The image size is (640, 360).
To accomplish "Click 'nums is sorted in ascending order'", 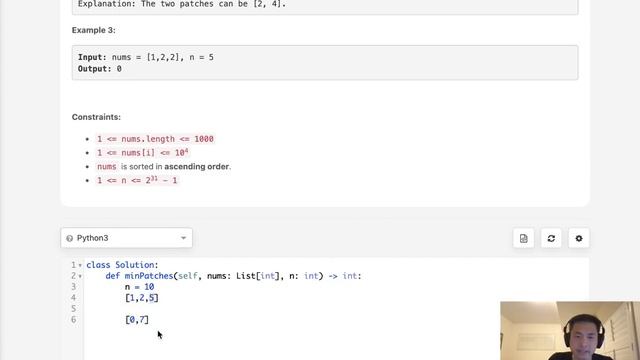I will pyautogui.click(x=163, y=167).
